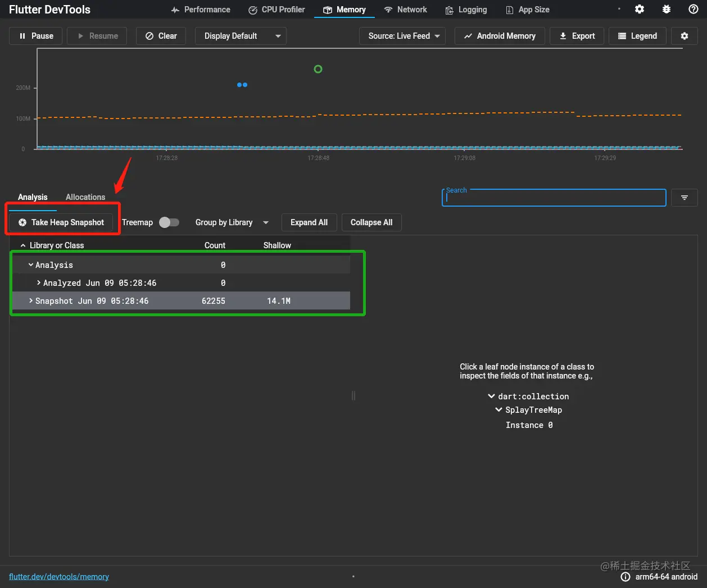Switch to the Allocations sub-tab
Viewport: 707px width, 588px height.
85,197
